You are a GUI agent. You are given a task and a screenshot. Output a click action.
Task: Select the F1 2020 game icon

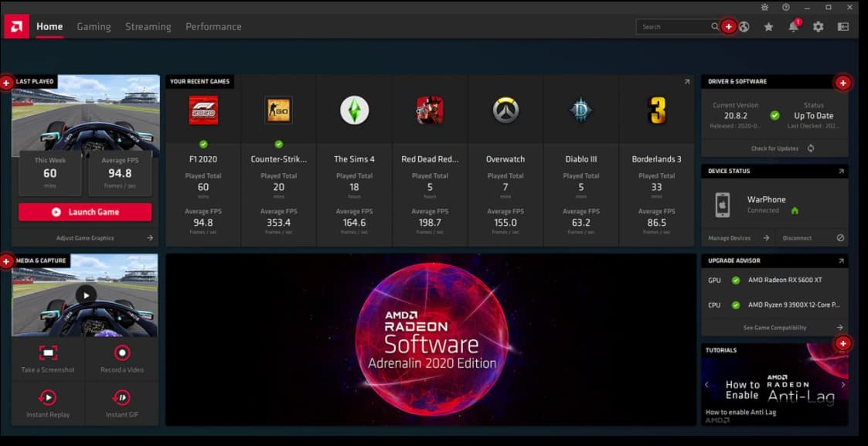click(203, 110)
